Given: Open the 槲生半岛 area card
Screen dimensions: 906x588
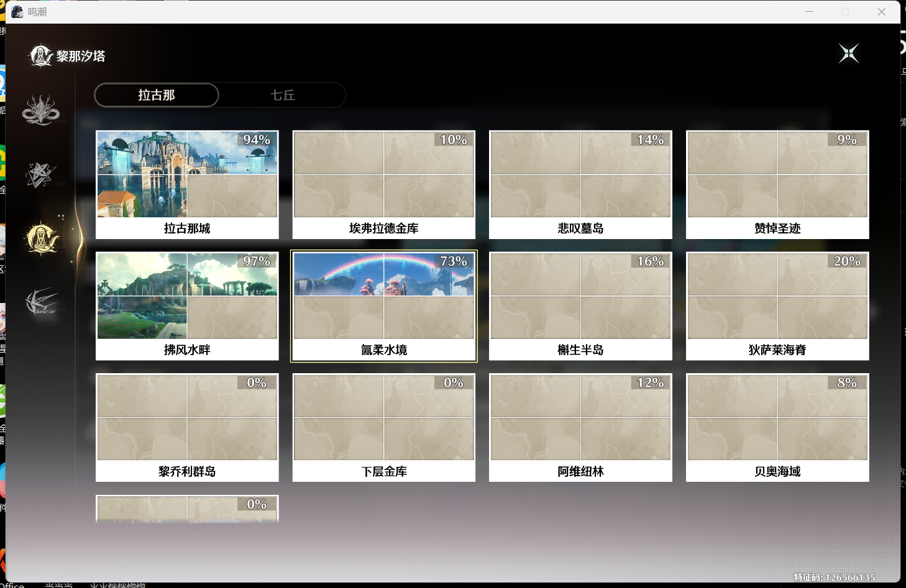Looking at the screenshot, I should click(x=580, y=306).
